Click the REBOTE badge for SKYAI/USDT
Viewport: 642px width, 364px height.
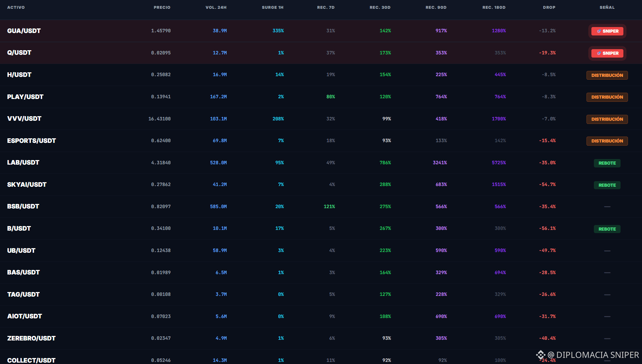607,185
